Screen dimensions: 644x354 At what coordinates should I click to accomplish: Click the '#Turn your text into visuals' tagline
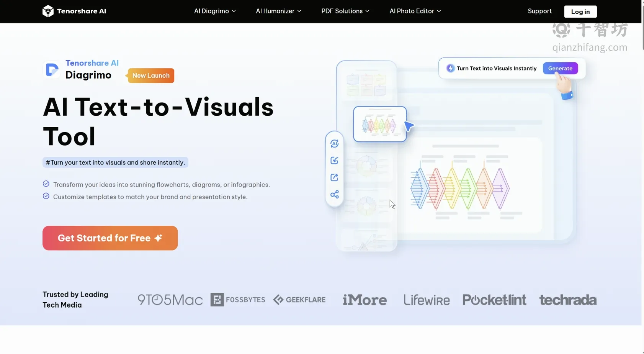pyautogui.click(x=115, y=162)
